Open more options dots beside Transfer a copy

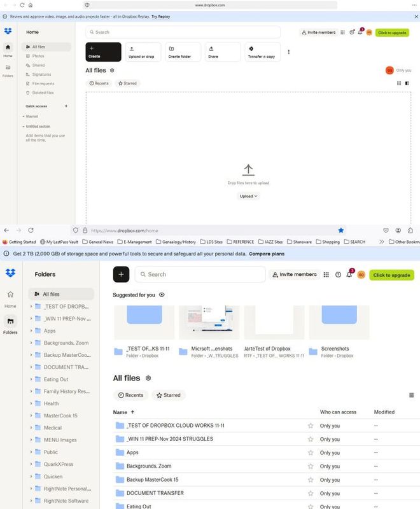coord(288,52)
